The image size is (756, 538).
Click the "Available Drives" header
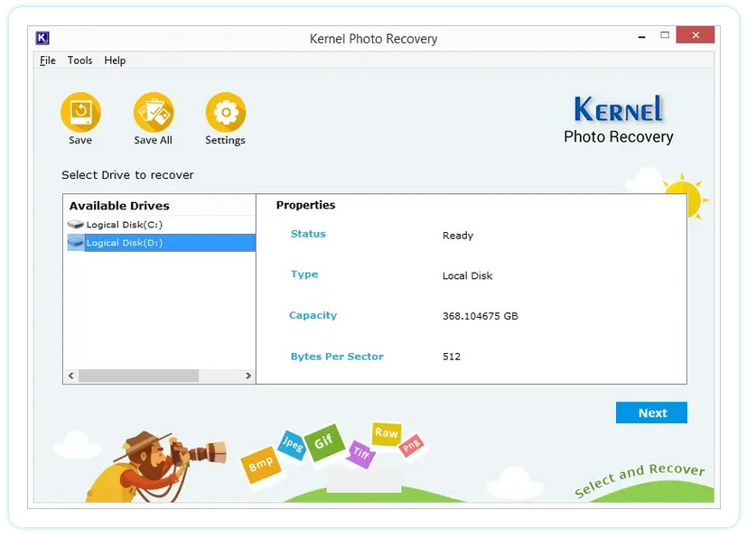click(x=119, y=206)
